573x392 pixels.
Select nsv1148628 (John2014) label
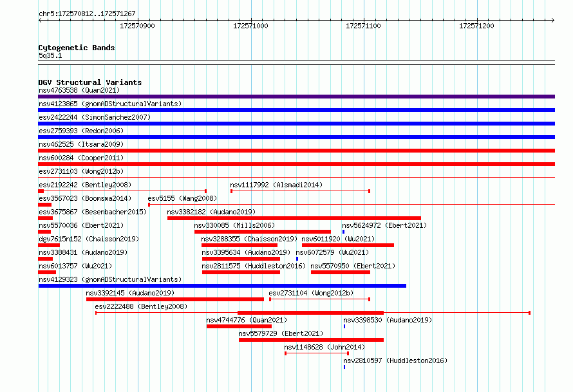click(324, 347)
